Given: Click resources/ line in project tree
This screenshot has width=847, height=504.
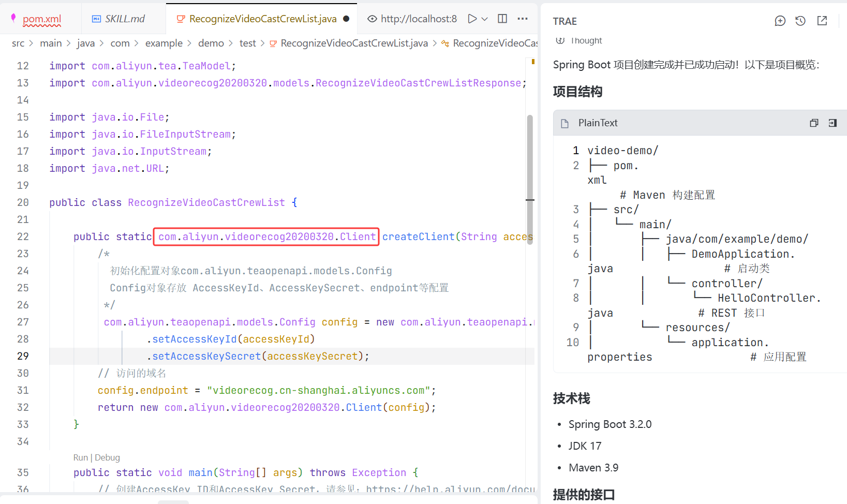Looking at the screenshot, I should point(697,328).
